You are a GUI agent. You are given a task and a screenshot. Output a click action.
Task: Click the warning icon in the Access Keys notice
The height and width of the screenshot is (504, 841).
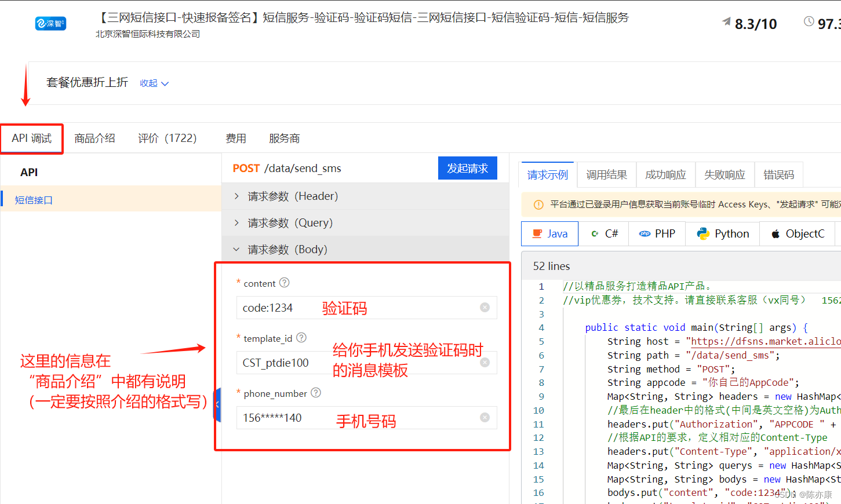538,204
